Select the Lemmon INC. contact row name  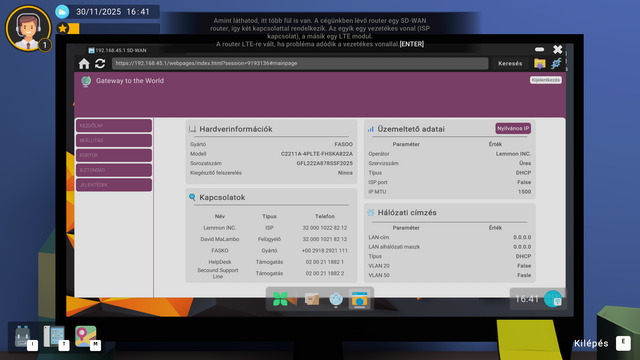(x=220, y=228)
